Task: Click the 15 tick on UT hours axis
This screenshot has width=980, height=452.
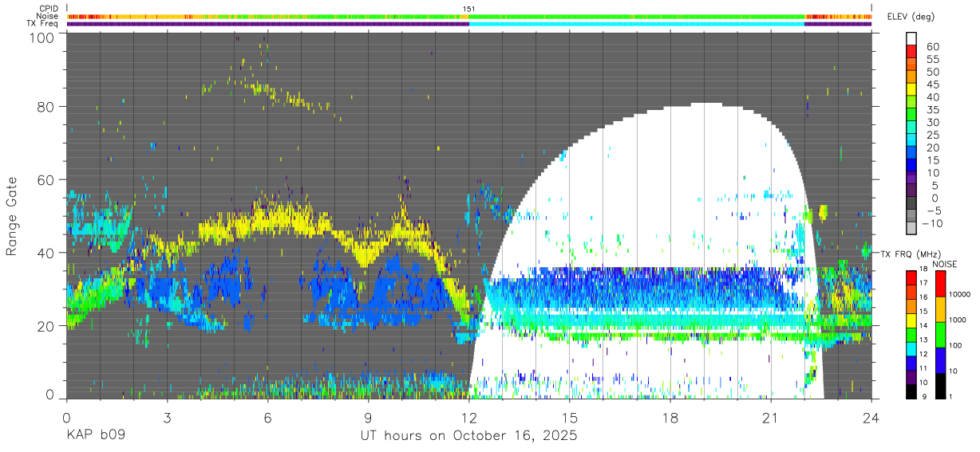Action: pos(569,418)
